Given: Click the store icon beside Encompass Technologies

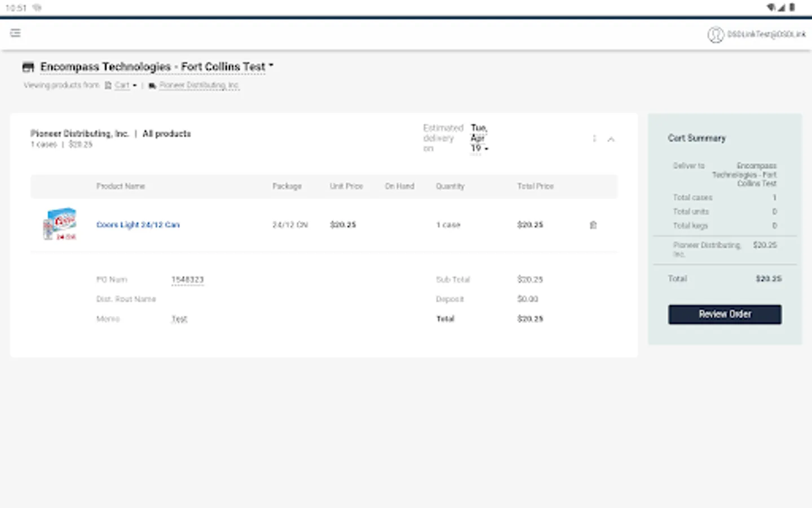Looking at the screenshot, I should 28,67.
